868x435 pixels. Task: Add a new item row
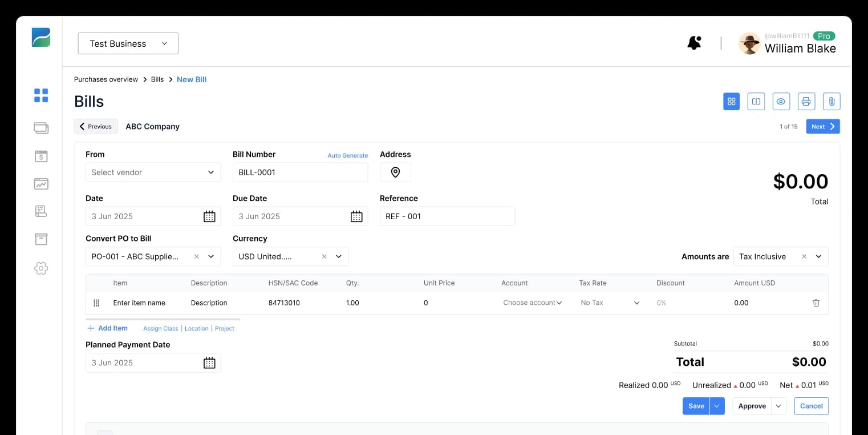(107, 328)
